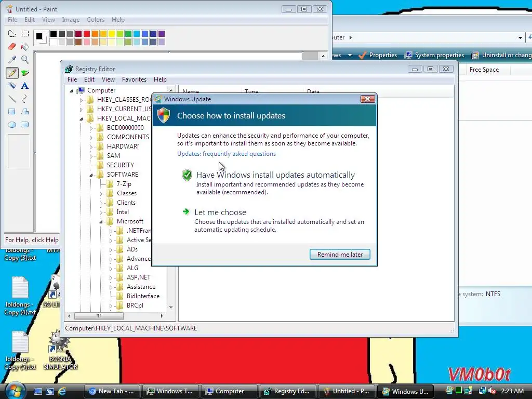
Task: Open Updates: frequently asked questions link
Action: 227,154
